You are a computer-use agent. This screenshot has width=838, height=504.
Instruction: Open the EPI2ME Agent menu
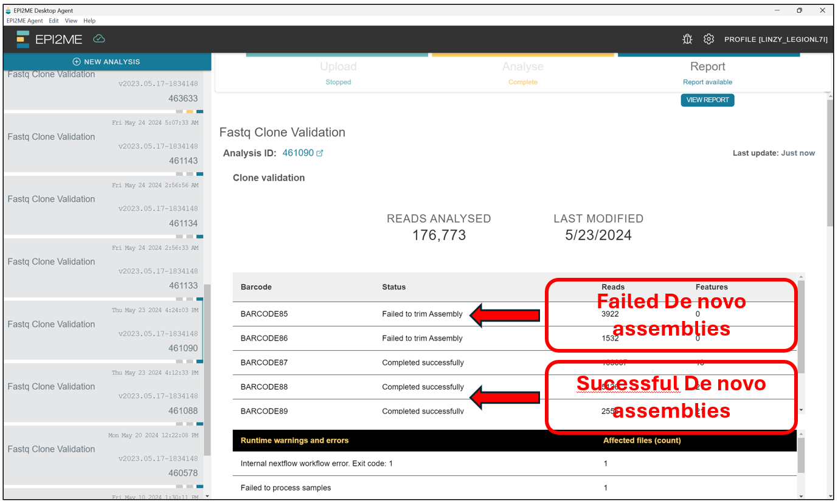(x=25, y=21)
